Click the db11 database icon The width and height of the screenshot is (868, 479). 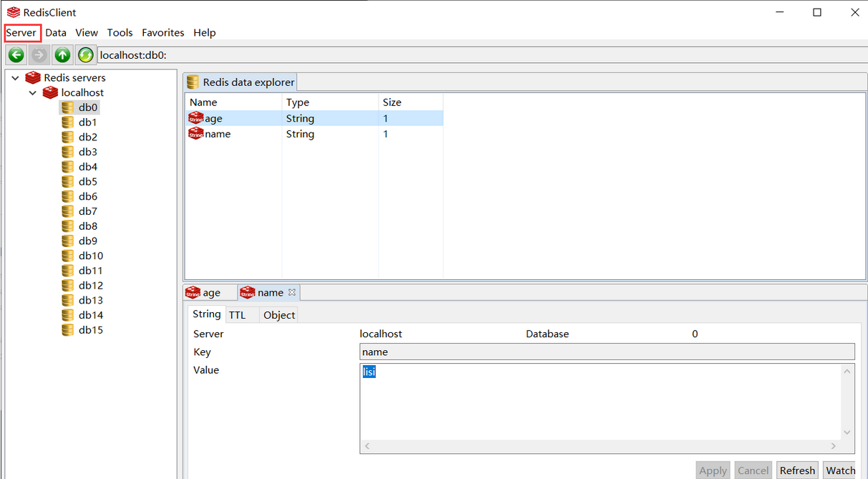(68, 271)
